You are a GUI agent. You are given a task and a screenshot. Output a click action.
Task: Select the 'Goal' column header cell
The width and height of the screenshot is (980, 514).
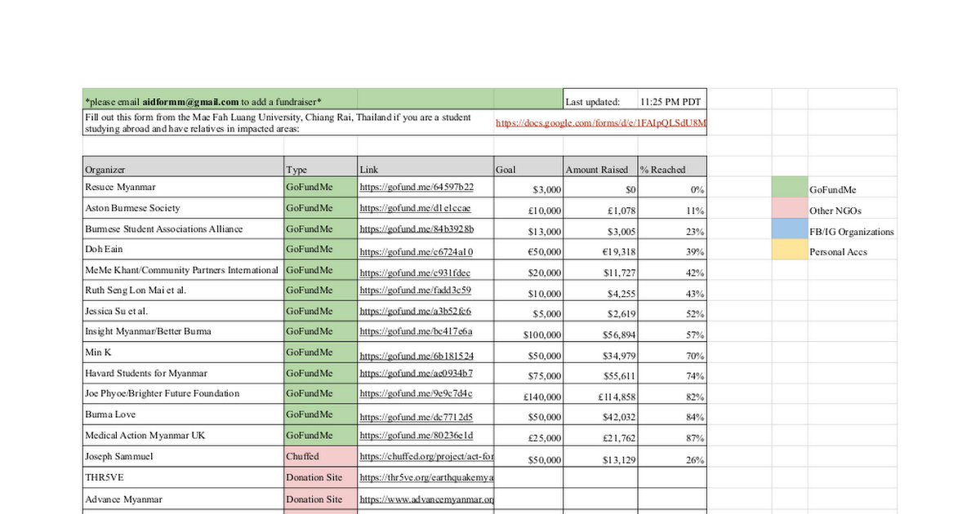[528, 167]
